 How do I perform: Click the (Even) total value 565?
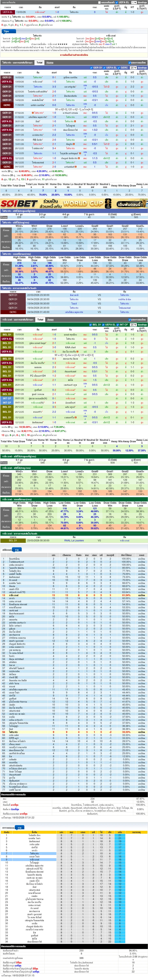tap(136, 217)
